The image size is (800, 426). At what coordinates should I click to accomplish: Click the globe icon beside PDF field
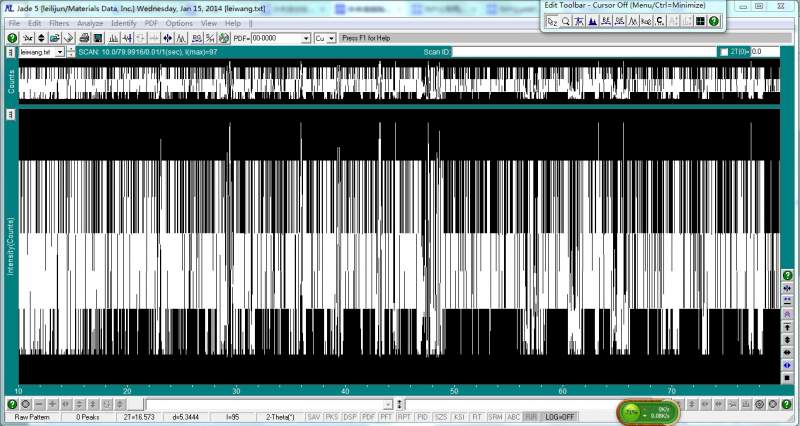tap(223, 38)
